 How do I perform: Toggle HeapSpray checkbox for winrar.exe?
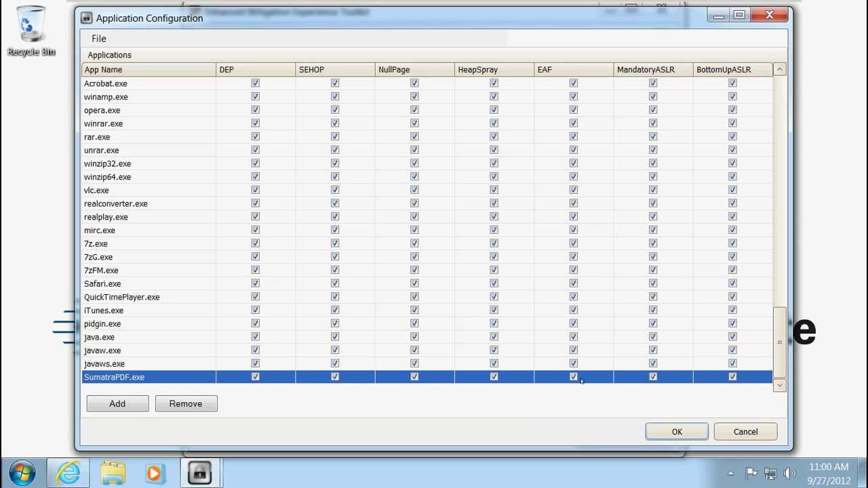point(494,123)
